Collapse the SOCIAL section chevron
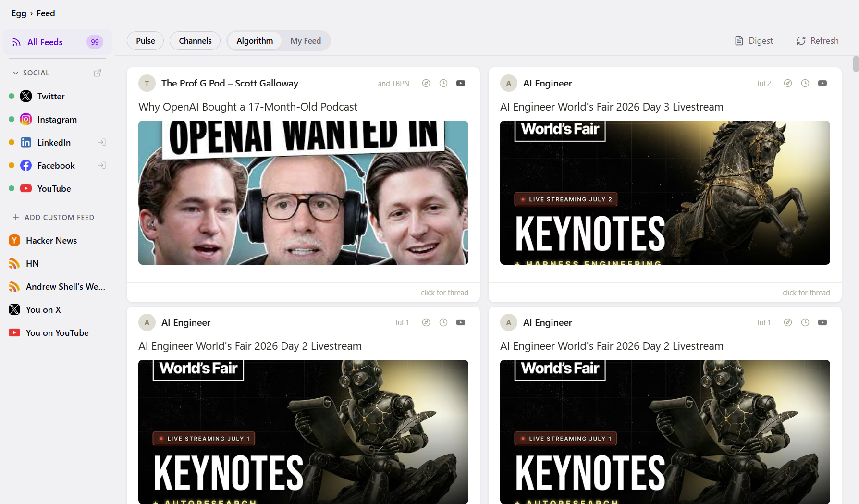The width and height of the screenshot is (859, 504). coord(16,73)
